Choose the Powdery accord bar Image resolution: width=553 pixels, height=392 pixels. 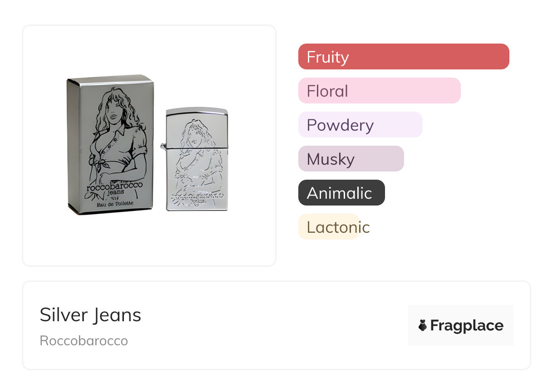pyautogui.click(x=360, y=125)
